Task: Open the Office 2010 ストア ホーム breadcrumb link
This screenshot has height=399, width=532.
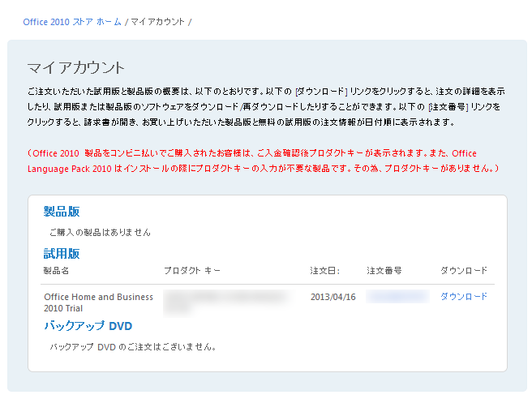Action: [x=72, y=22]
